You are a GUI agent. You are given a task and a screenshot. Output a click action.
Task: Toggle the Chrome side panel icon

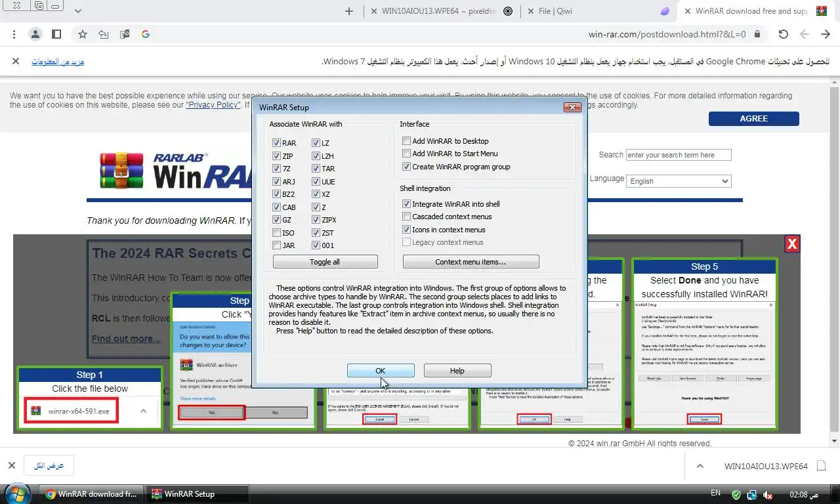coord(56,34)
